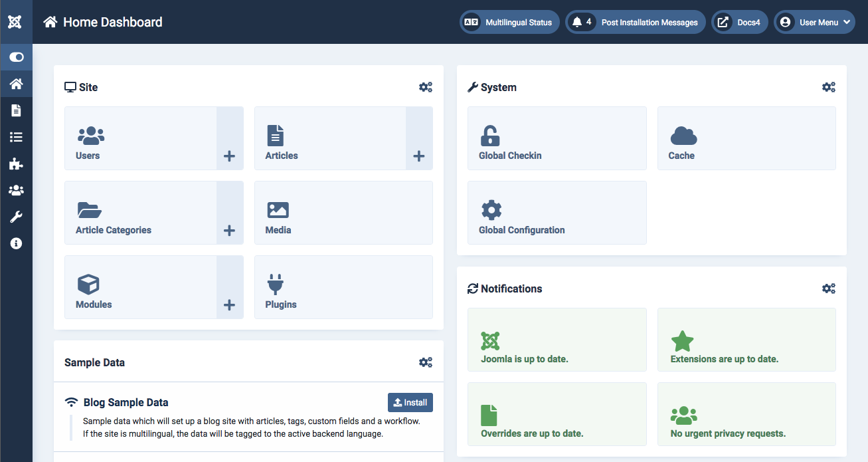Select the Content article icon in sidebar
868x462 pixels.
(x=17, y=110)
